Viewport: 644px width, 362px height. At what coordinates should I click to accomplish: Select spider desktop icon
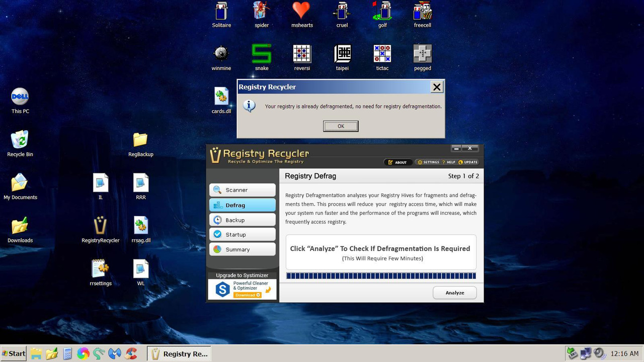262,15
